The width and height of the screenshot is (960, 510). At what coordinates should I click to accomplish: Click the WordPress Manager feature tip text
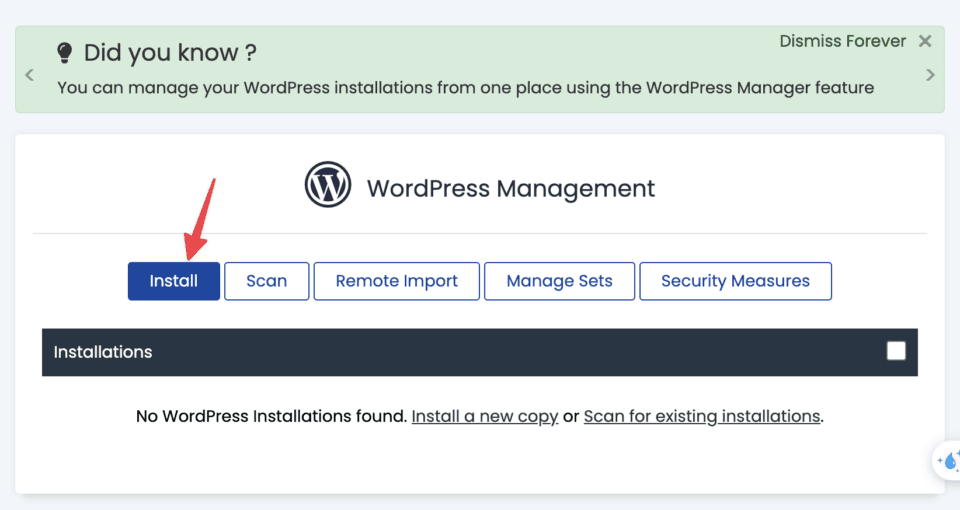(465, 88)
